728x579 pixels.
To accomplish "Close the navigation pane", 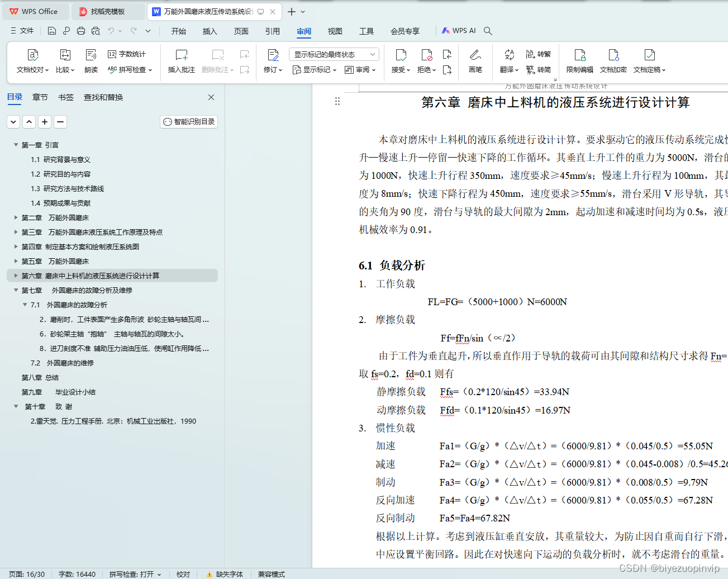I will click(211, 97).
